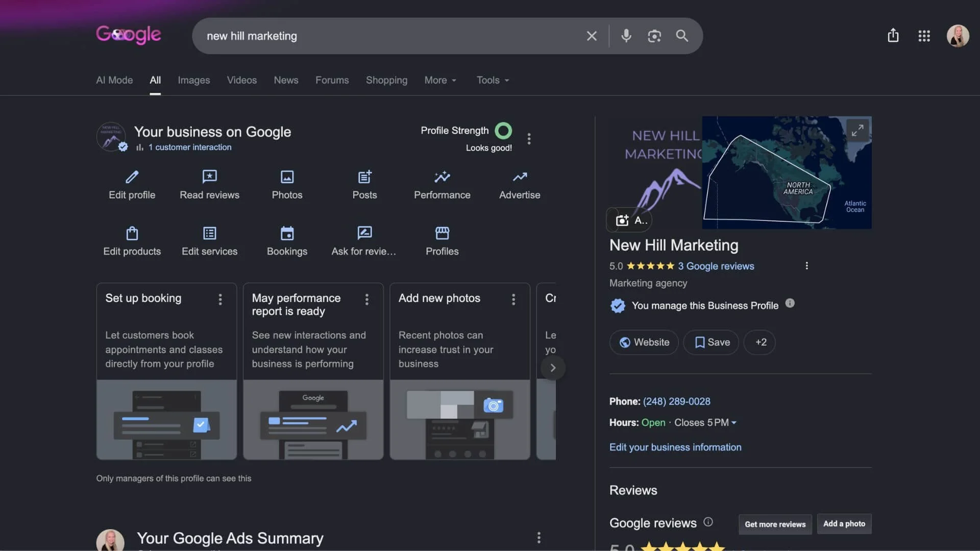
Task: Open Photos manager
Action: [287, 185]
